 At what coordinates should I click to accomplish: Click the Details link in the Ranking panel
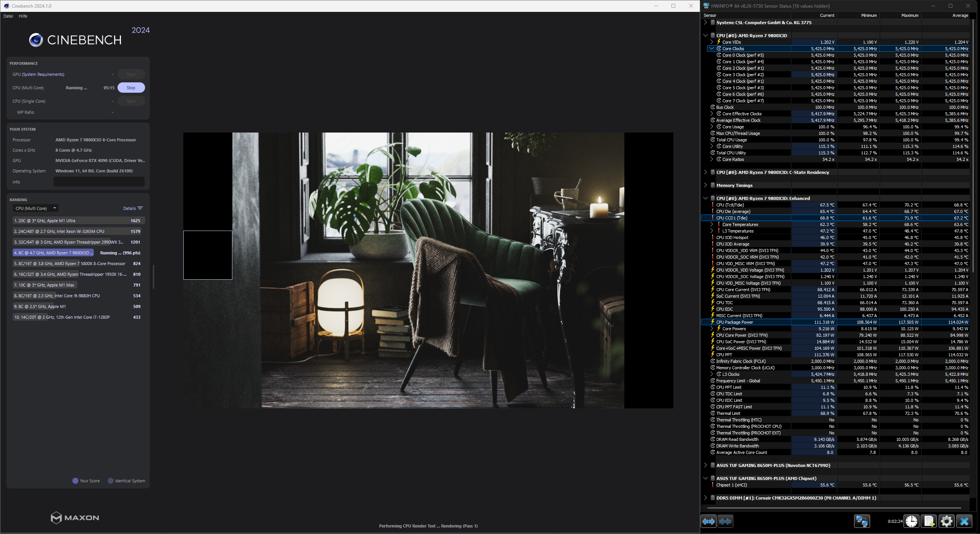(129, 208)
